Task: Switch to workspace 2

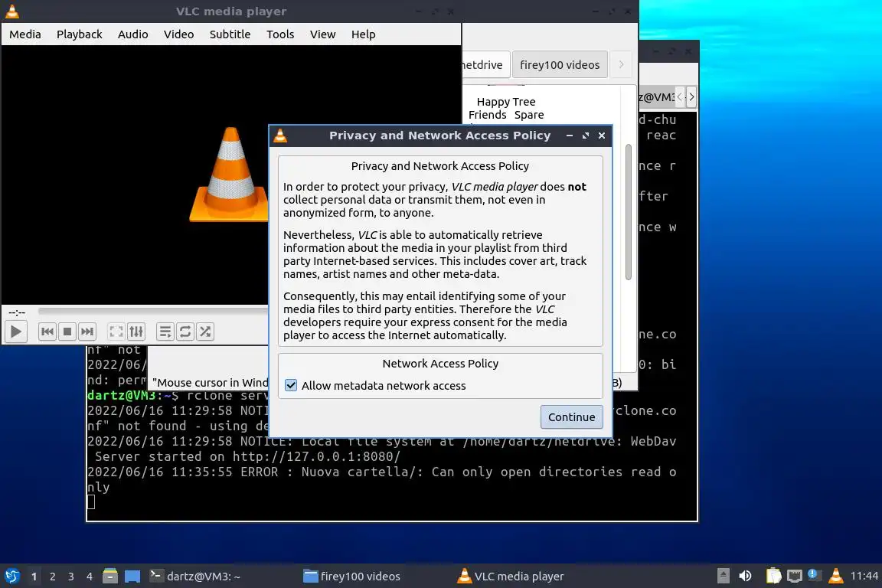Action: [53, 577]
